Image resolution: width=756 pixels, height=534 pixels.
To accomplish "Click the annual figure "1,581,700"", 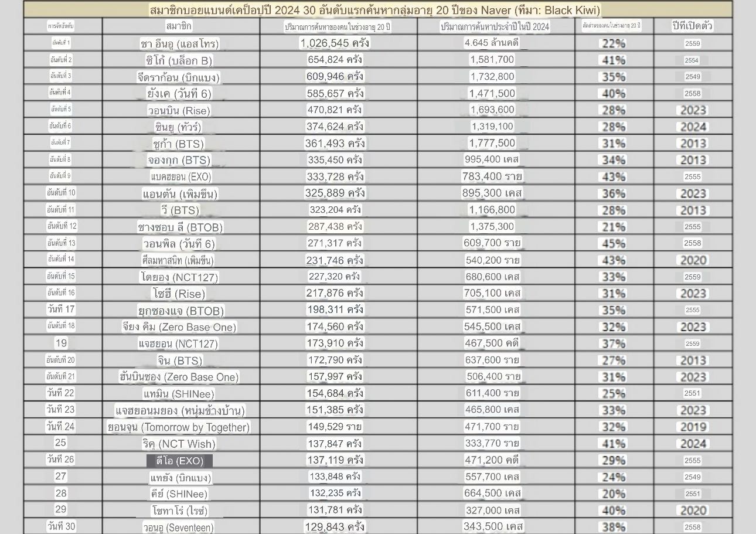I will 492,59.
